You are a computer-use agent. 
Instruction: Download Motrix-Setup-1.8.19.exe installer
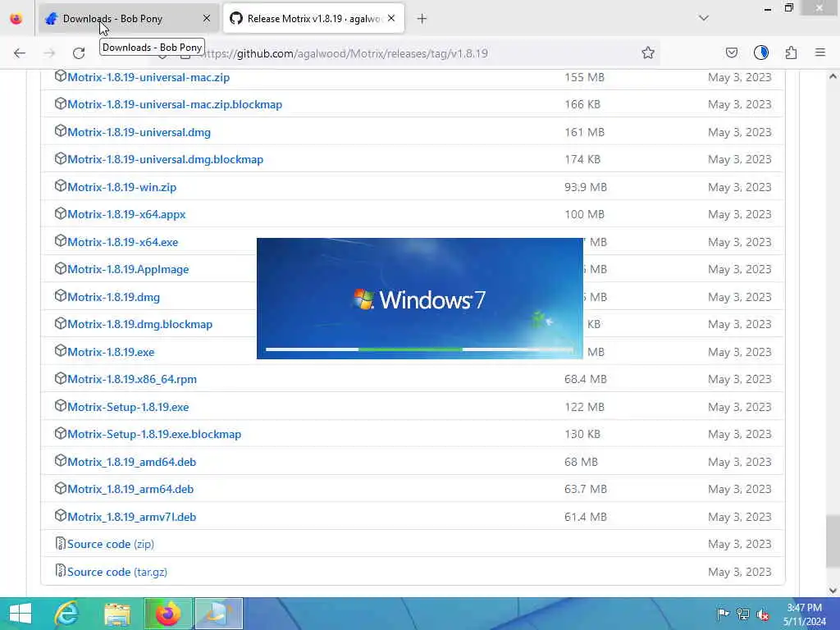pos(128,407)
